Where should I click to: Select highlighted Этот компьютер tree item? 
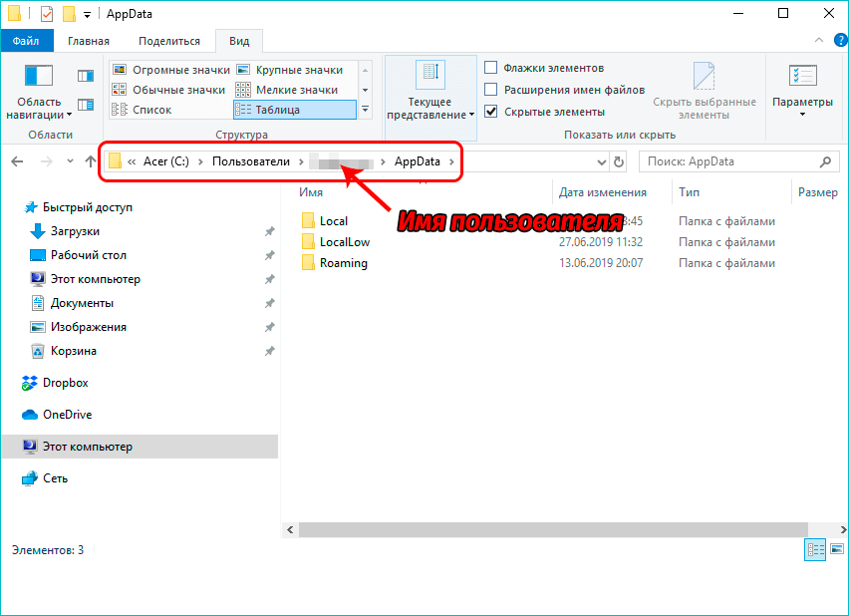(140, 447)
